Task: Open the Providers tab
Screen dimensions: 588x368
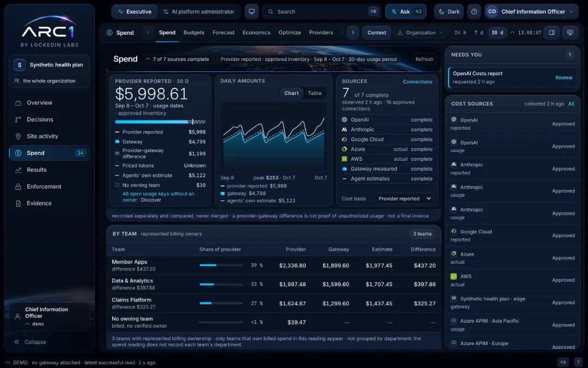Action: [x=321, y=33]
